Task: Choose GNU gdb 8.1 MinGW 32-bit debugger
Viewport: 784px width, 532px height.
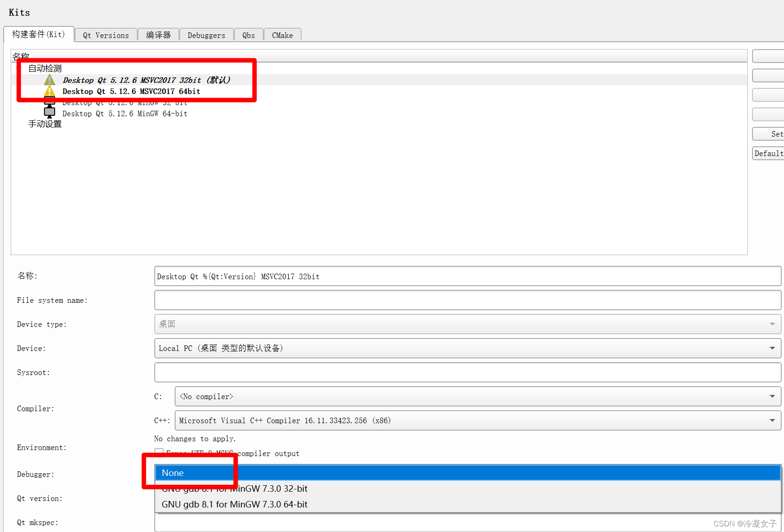Action: click(468, 488)
